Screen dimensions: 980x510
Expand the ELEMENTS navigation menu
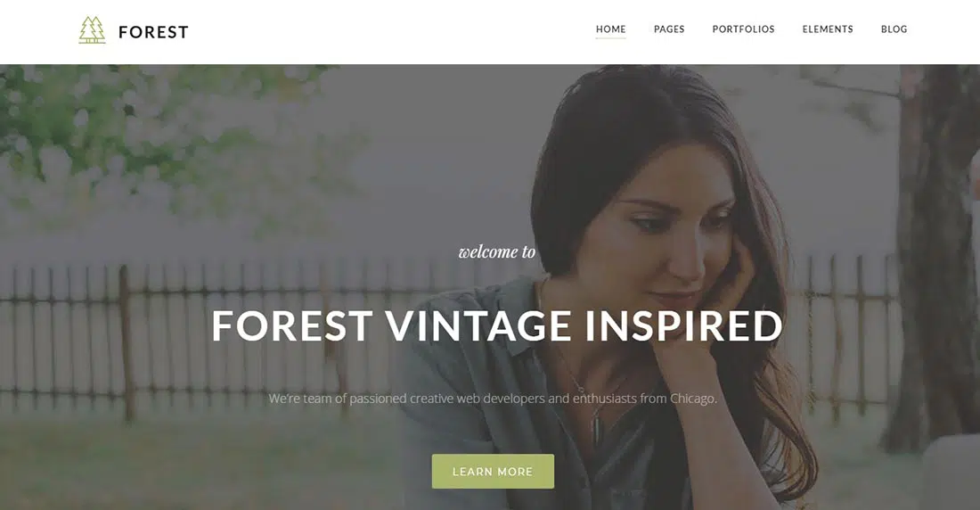pyautogui.click(x=828, y=29)
